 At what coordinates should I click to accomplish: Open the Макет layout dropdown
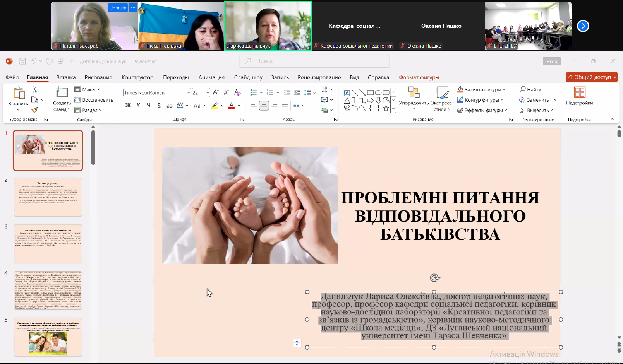[89, 89]
